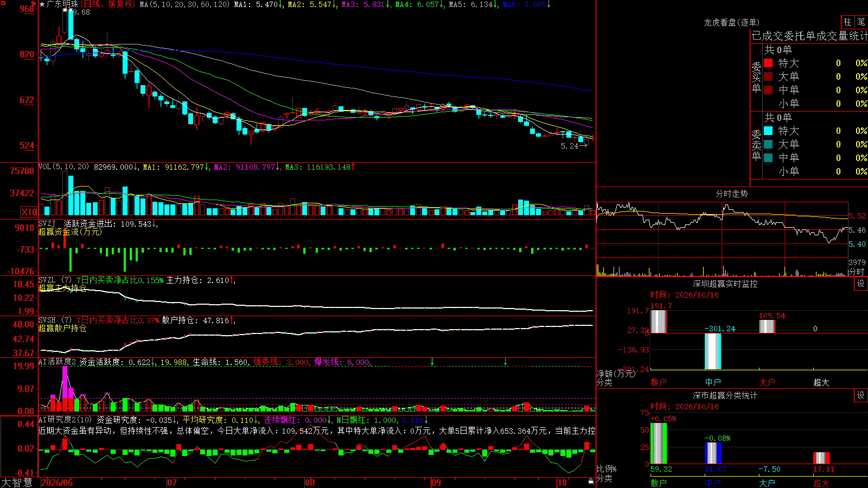Click the star icon before 广东明珠
The image size is (868, 488).
(42, 4)
